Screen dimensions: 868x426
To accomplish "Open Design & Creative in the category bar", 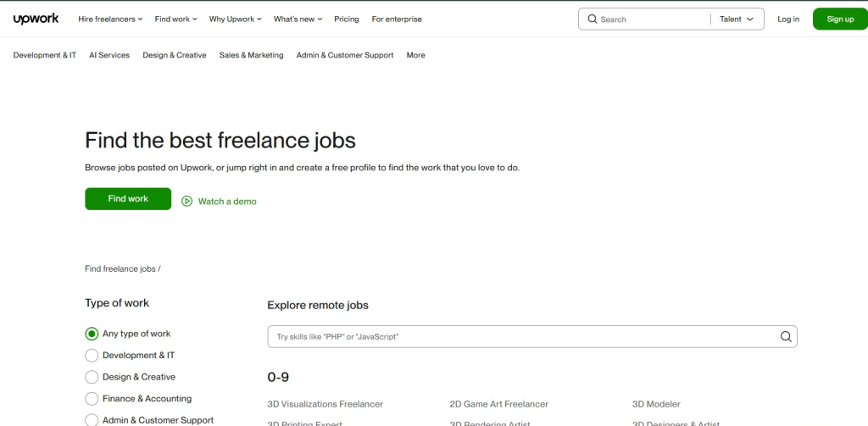I will (175, 55).
